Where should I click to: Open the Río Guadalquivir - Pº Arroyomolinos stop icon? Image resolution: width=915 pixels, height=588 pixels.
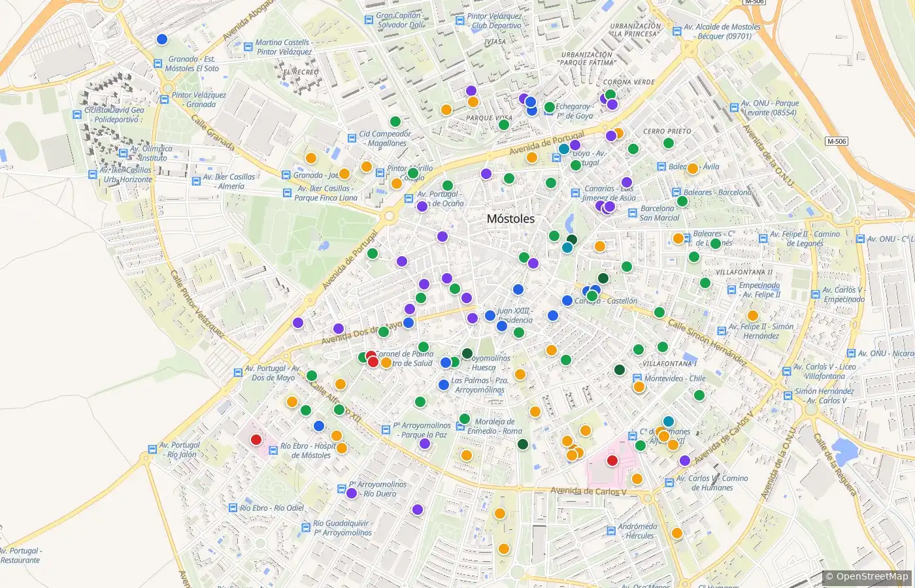[x=305, y=527]
